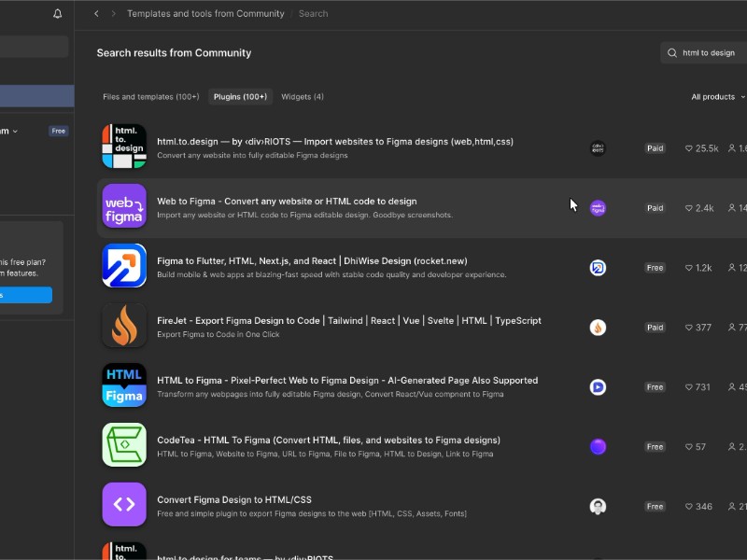Screen dimensions: 747x560
Task: Click the users icon for FireJet
Action: coord(732,328)
